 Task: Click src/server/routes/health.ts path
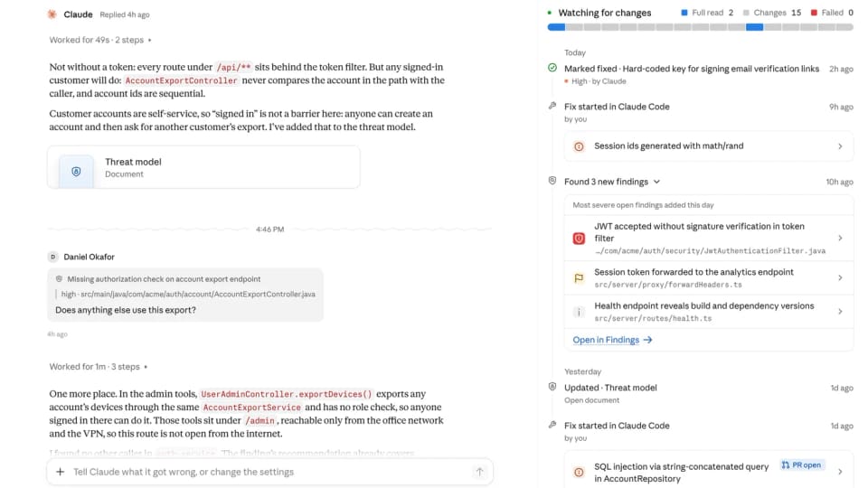653,318
